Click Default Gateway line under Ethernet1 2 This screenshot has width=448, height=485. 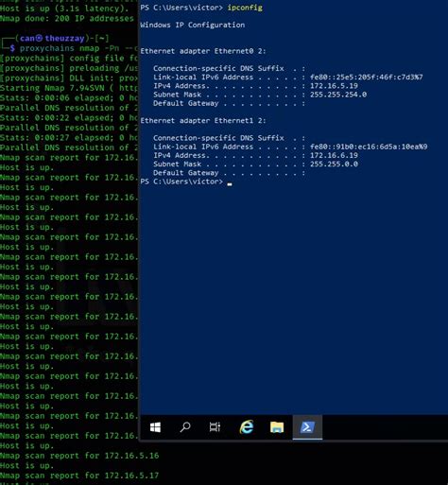point(229,173)
